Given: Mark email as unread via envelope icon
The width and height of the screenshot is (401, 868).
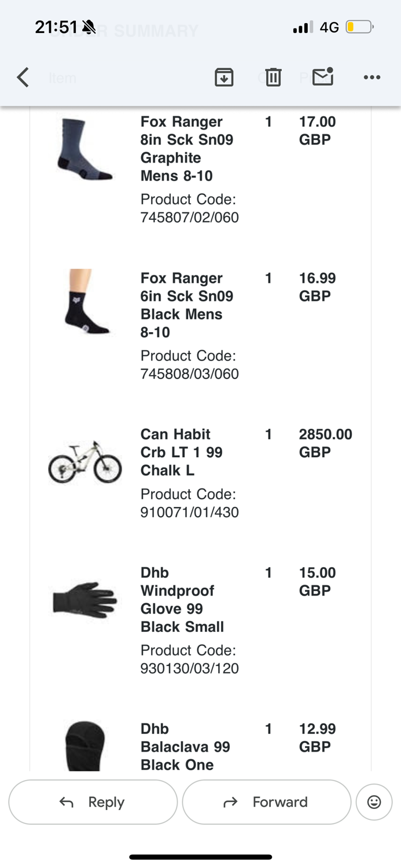Looking at the screenshot, I should coord(323,77).
